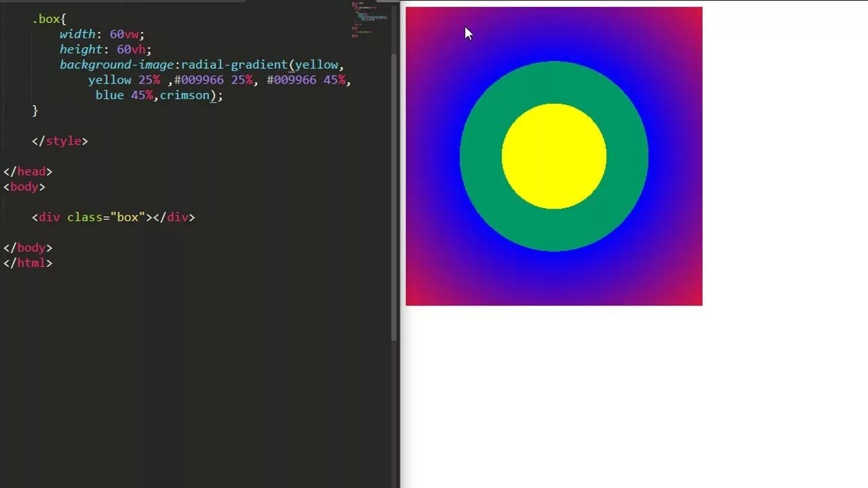Click the '.box' selector in the code
Screen dimensions: 868x488
(x=46, y=19)
